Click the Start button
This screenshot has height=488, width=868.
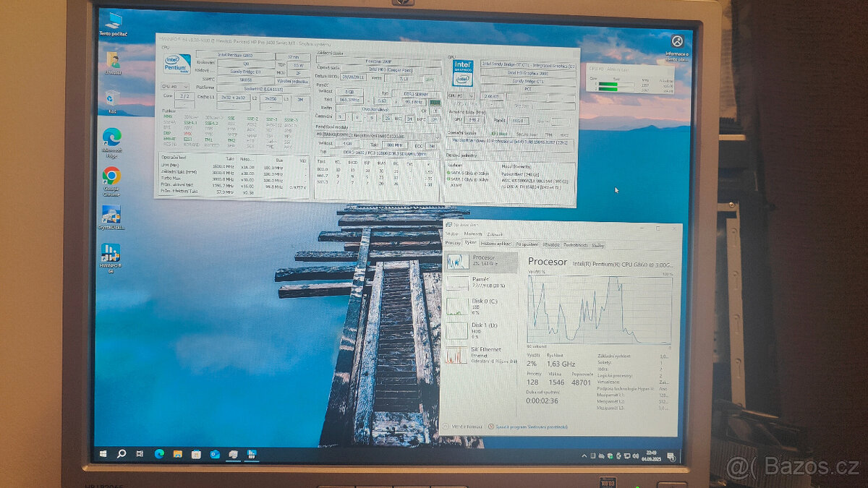103,453
